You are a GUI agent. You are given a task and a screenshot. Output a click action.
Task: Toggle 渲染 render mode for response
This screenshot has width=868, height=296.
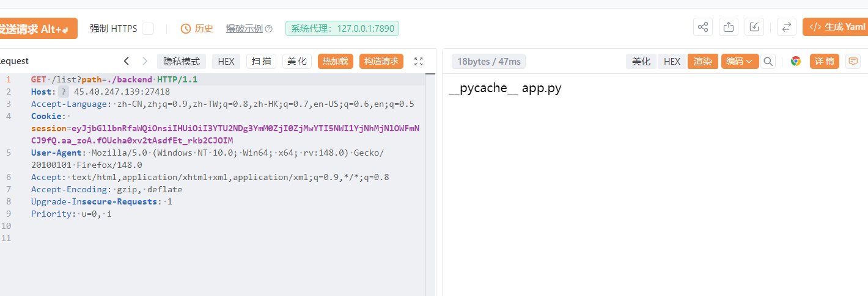pyautogui.click(x=703, y=61)
